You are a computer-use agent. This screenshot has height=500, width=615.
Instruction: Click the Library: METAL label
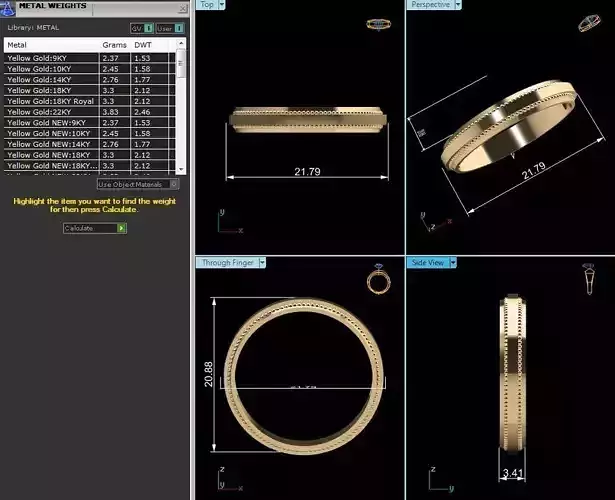coord(33,27)
